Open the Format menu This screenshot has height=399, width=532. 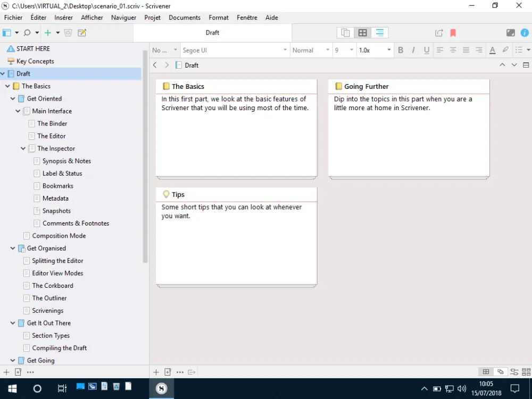[x=219, y=18]
